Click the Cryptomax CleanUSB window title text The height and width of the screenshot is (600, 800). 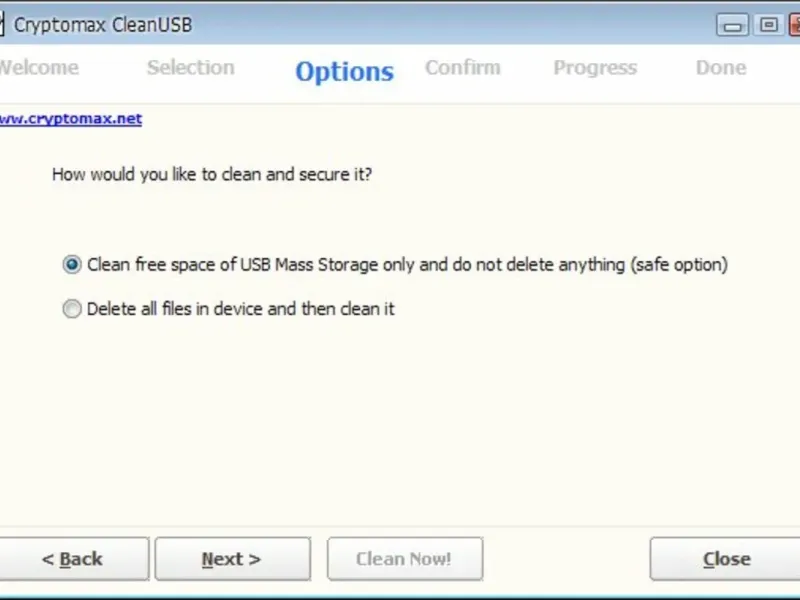[103, 25]
